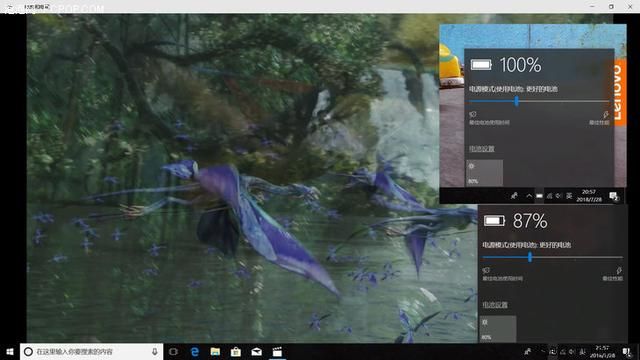Launch Microsoft Edge from the taskbar
The image size is (640, 360).
(195, 351)
